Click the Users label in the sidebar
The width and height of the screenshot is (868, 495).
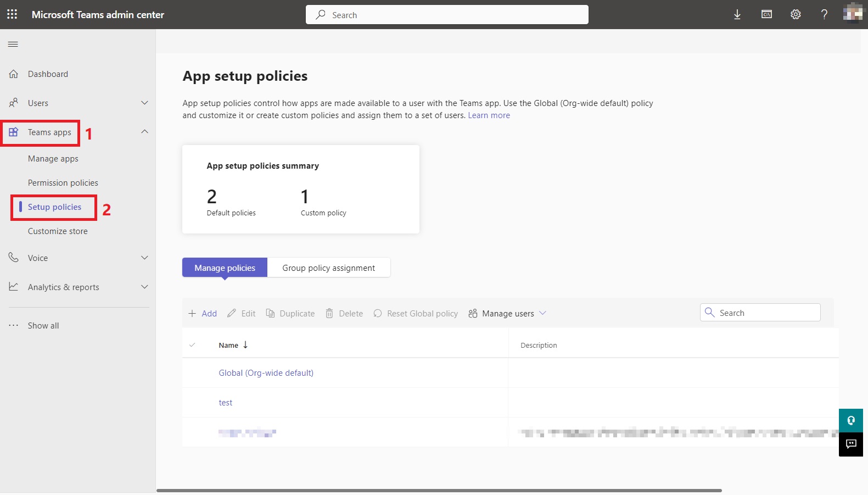point(38,103)
